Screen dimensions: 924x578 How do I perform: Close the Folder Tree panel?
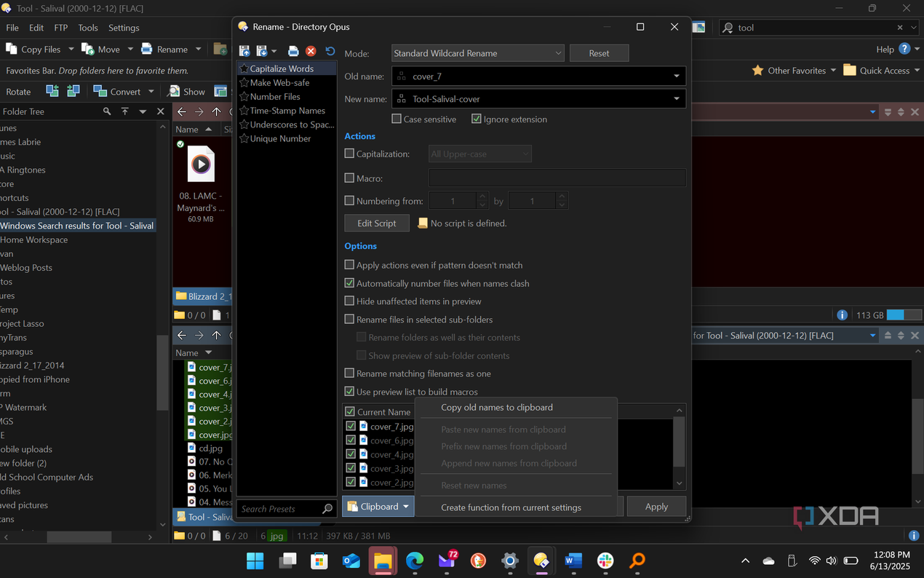161,111
